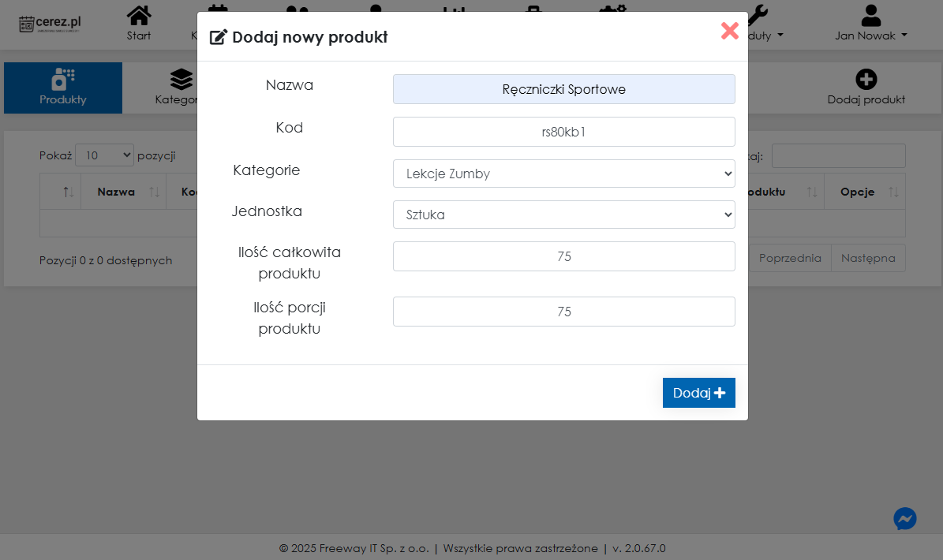Open the cerez.pl logo link
This screenshot has width=943, height=560.
pyautogui.click(x=51, y=23)
